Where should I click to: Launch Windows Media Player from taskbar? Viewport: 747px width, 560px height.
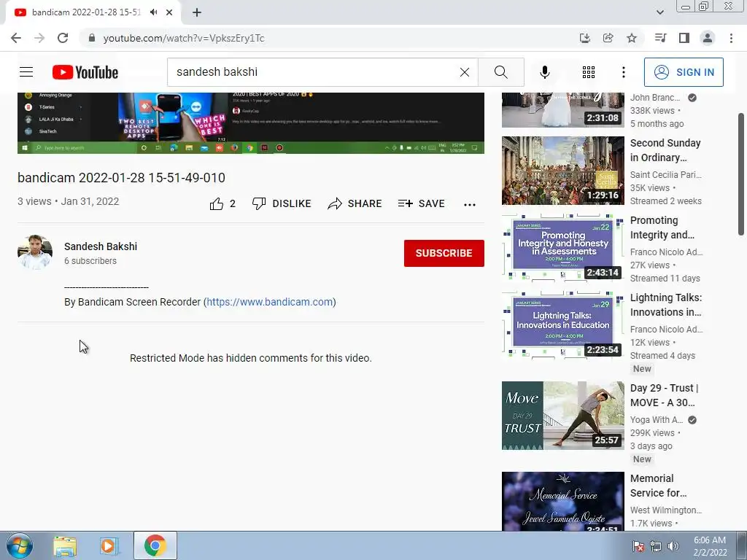click(x=108, y=545)
